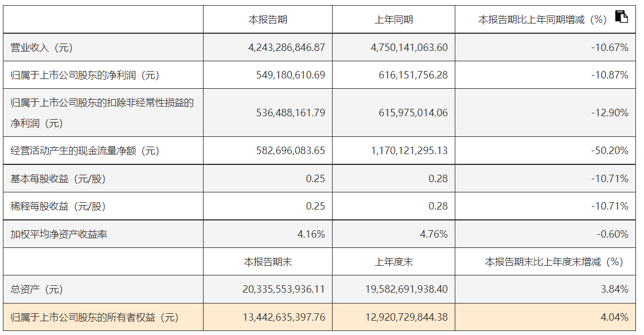
Task: Select the -50.20% change cell
Action: click(610, 151)
